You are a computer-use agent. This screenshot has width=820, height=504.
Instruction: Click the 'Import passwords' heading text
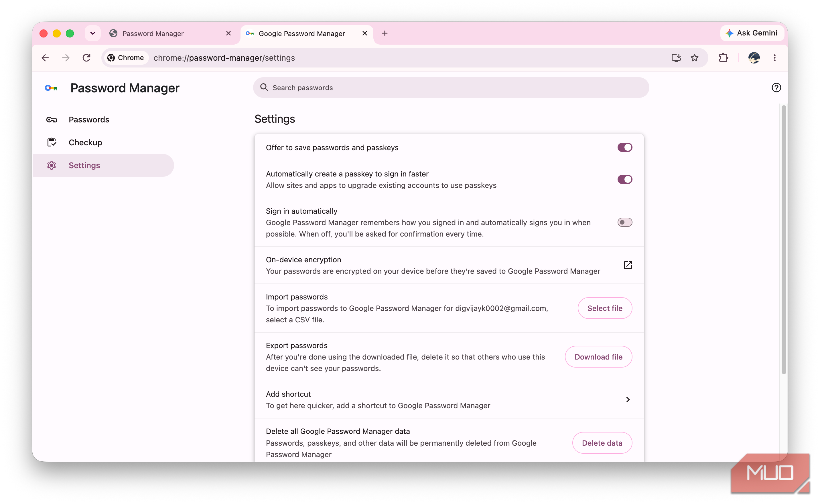297,297
